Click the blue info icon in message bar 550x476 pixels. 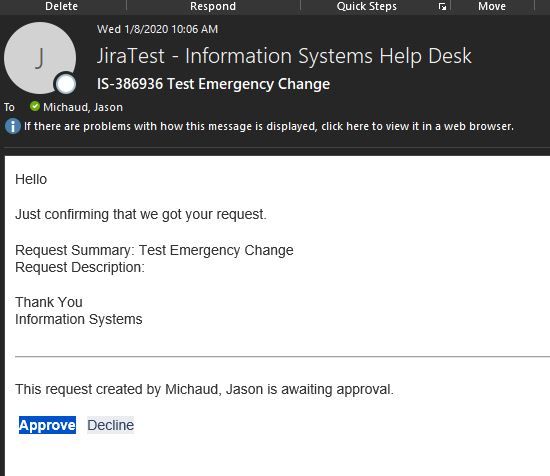13,126
